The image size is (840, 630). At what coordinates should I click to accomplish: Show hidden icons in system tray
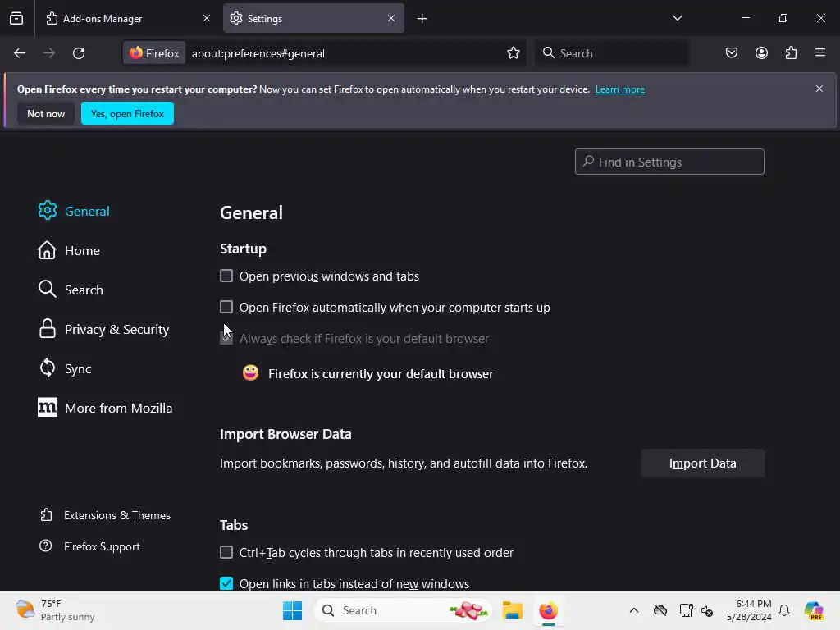[x=634, y=610]
